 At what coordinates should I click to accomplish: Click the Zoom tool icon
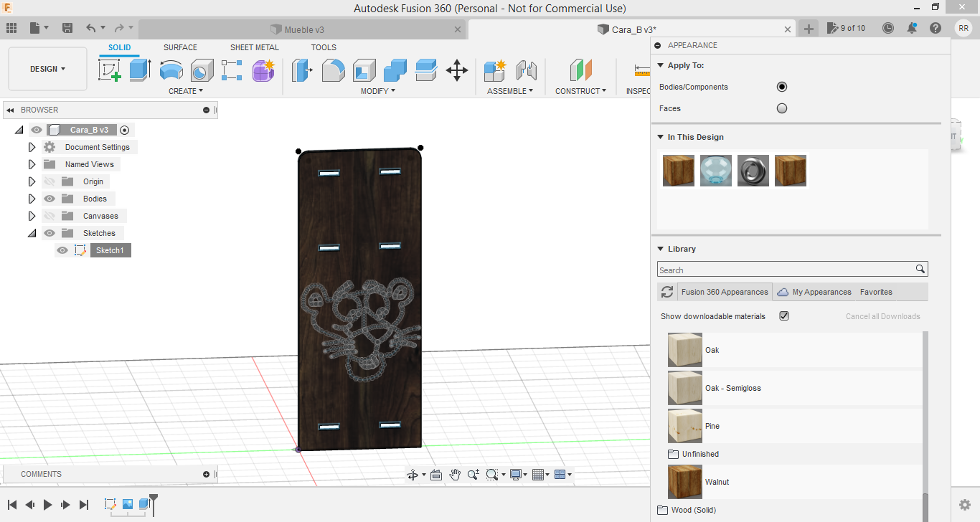pos(473,475)
